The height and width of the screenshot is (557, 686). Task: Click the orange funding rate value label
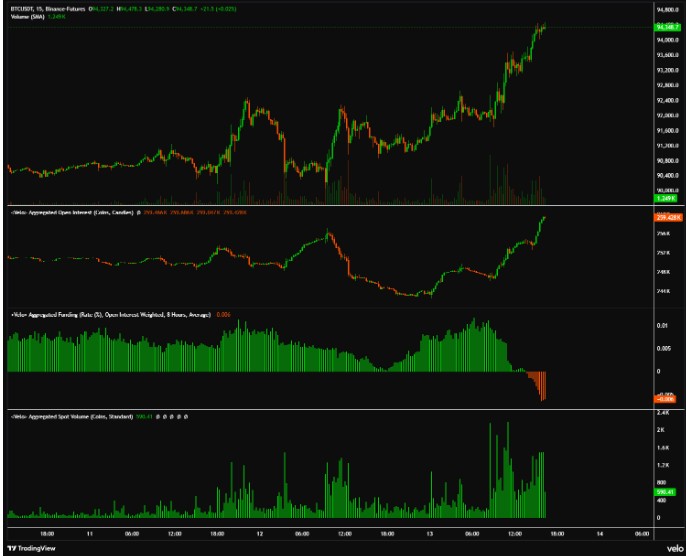pyautogui.click(x=666, y=398)
